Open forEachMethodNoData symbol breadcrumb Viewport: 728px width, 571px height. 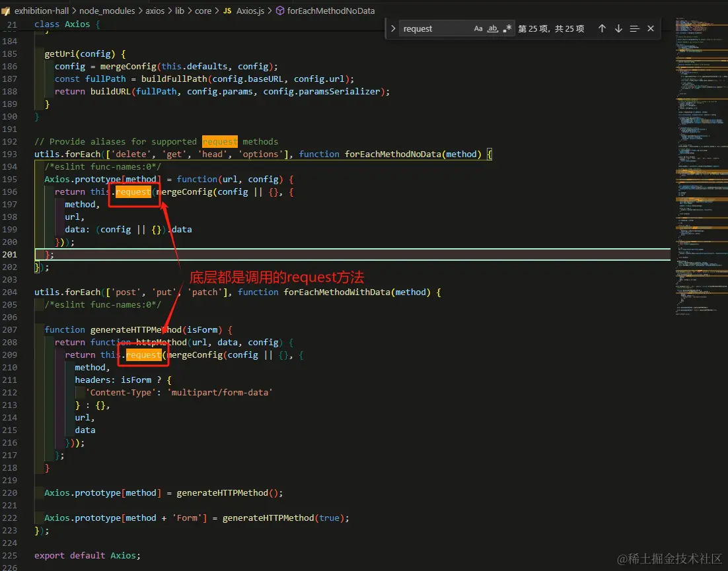330,11
